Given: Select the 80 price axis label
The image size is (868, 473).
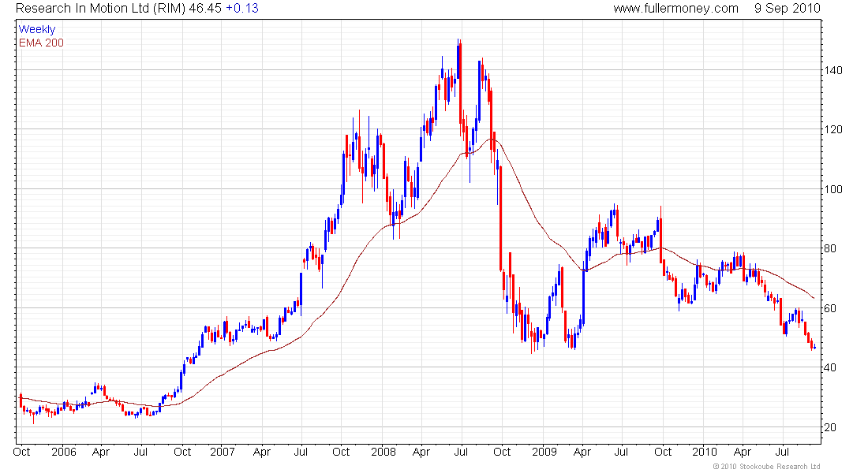Looking at the screenshot, I should click(830, 248).
